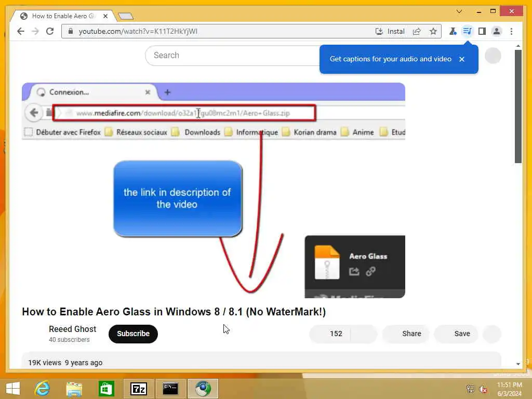Open site info padlock in address bar

pos(71,31)
